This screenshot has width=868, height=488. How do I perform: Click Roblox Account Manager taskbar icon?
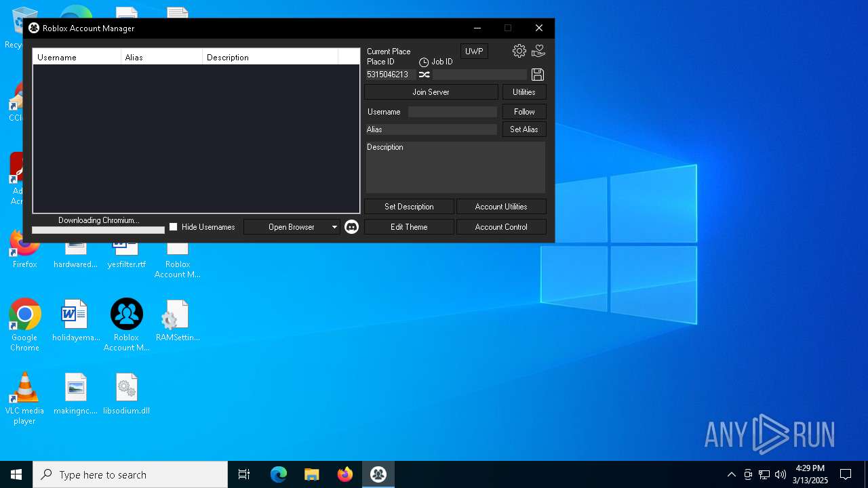coord(378,474)
